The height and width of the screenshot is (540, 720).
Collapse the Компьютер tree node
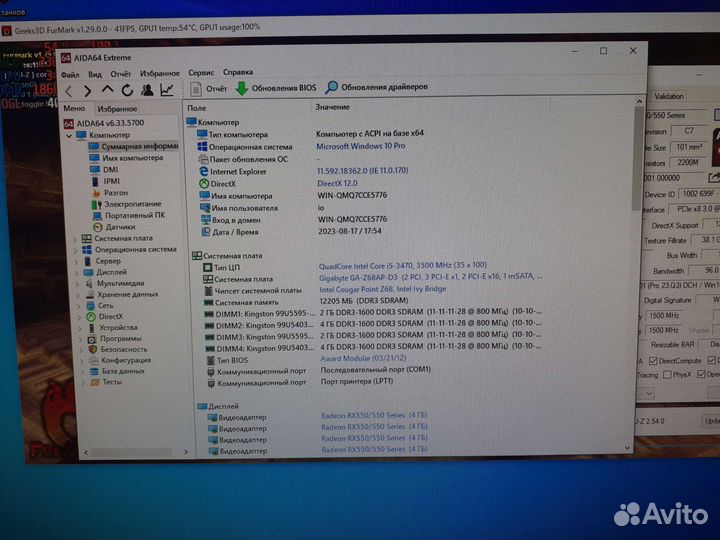(x=69, y=136)
